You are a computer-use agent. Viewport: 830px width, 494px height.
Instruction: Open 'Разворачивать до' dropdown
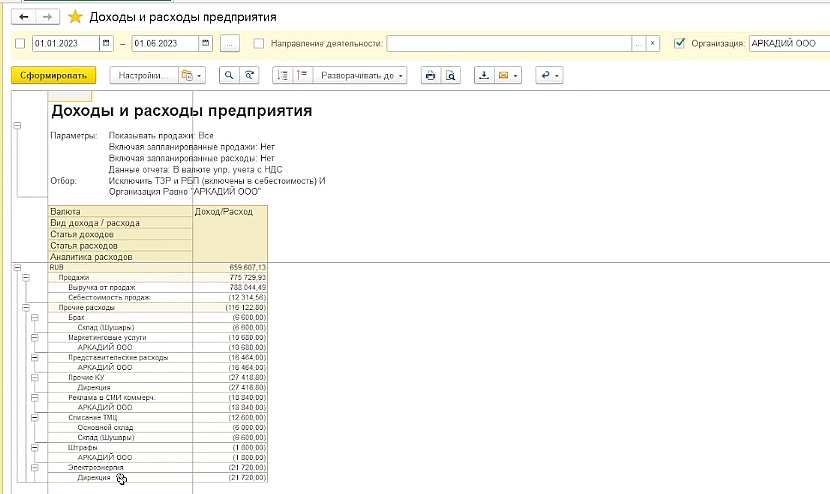(360, 76)
